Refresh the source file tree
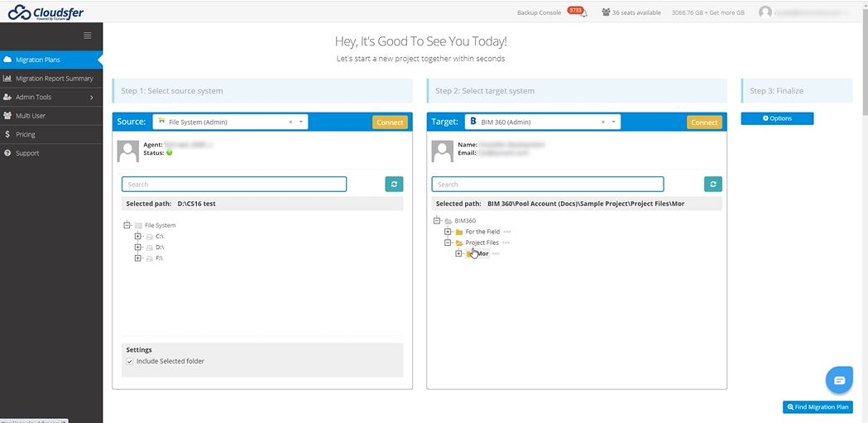The height and width of the screenshot is (423, 868). coord(394,185)
